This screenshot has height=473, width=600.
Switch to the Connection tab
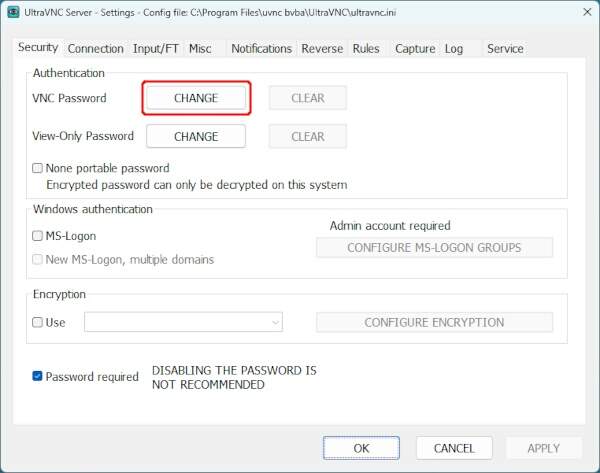(95, 49)
